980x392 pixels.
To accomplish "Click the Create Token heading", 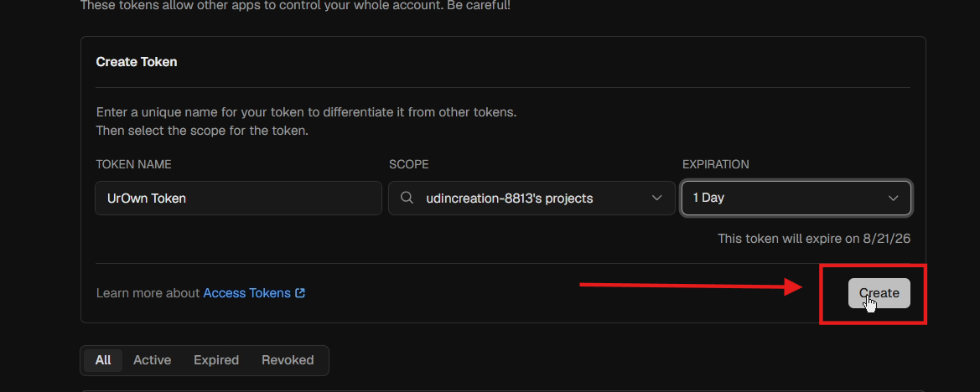I will tap(137, 62).
